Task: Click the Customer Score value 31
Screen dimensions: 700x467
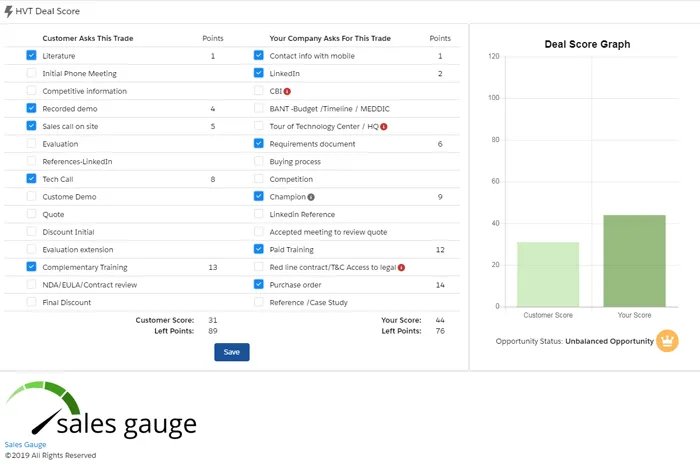Action: [213, 320]
